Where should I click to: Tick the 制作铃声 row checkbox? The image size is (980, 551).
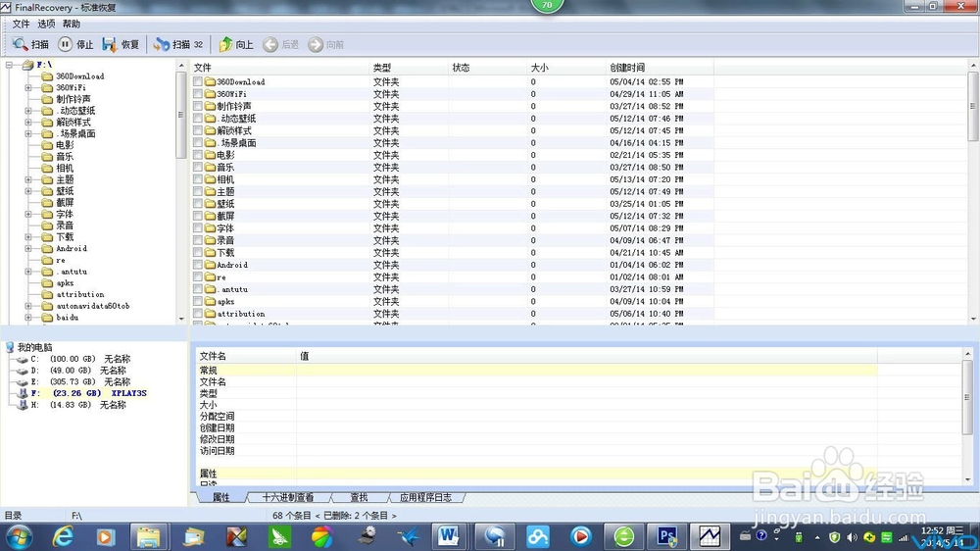click(198, 106)
